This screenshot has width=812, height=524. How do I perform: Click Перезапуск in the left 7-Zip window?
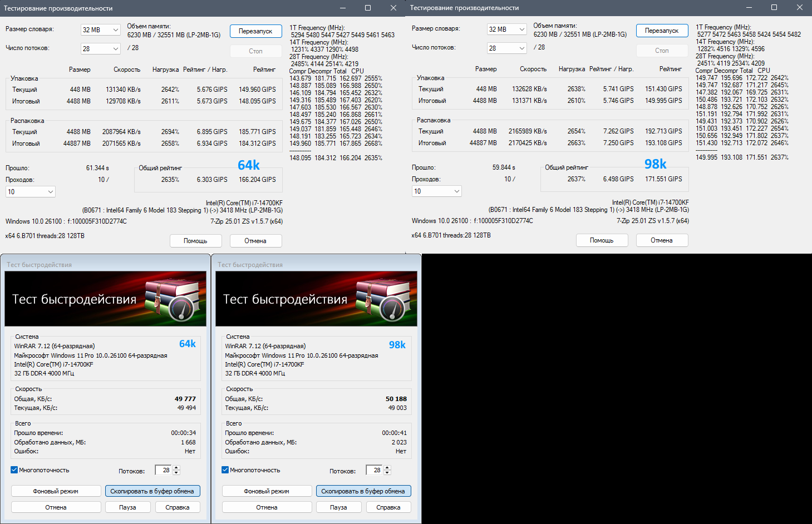[255, 31]
